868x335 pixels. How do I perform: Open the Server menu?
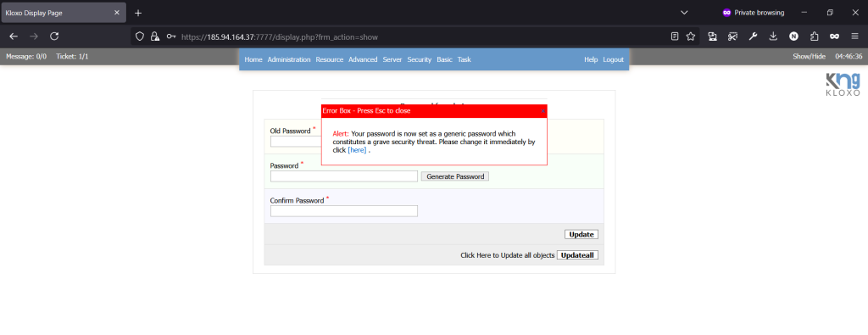pos(392,59)
